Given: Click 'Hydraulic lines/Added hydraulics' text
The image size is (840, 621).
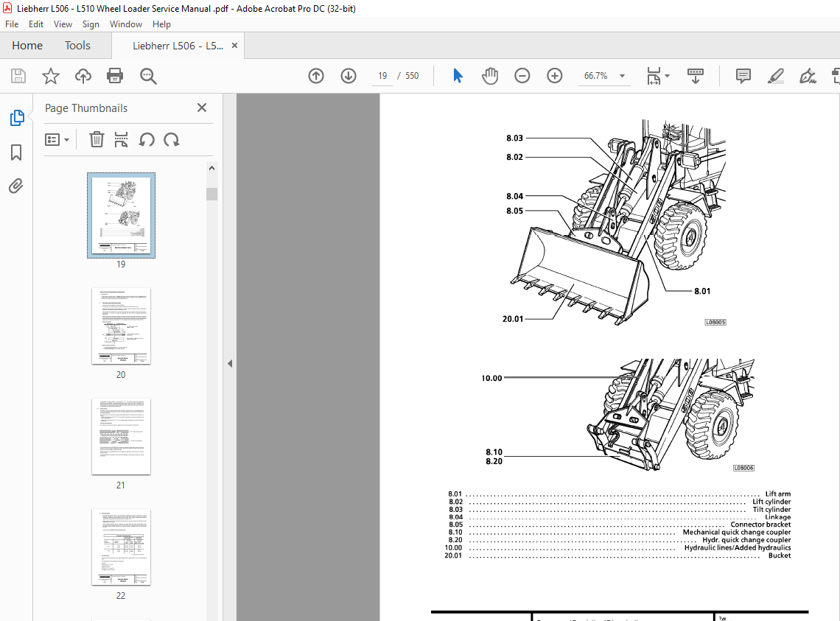Looking at the screenshot, I should (737, 547).
